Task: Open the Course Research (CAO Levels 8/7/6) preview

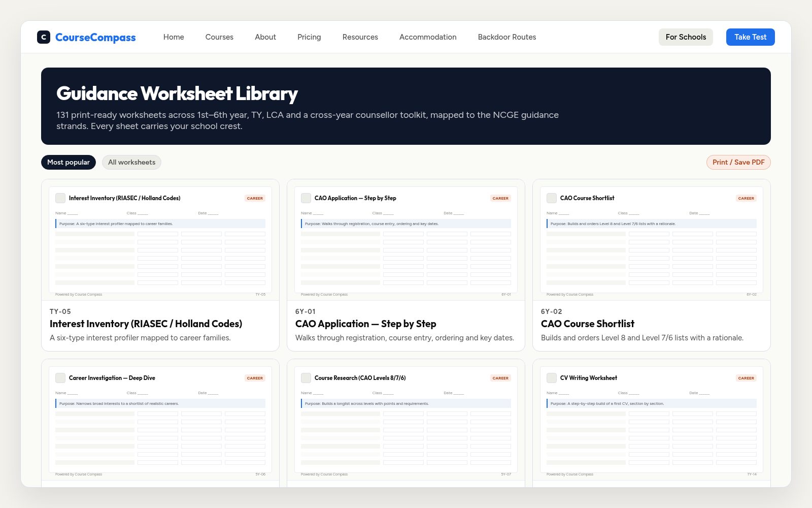Action: point(406,420)
